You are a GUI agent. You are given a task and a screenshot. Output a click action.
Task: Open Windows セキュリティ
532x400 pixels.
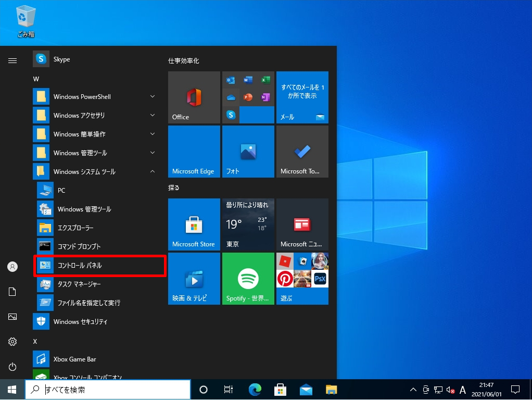(x=96, y=321)
